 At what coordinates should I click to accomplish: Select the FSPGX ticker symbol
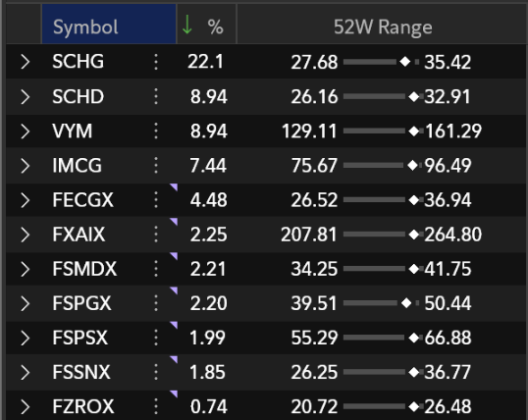tap(81, 303)
